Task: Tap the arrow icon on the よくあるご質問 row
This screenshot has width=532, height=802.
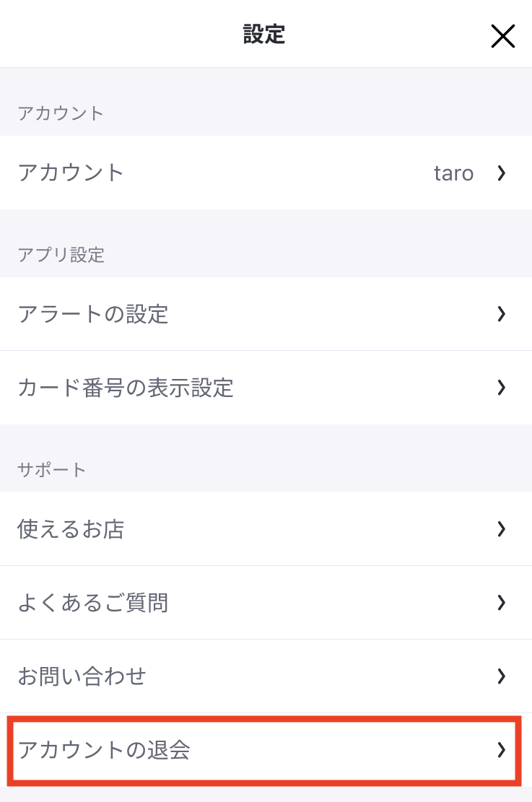Action: (501, 603)
